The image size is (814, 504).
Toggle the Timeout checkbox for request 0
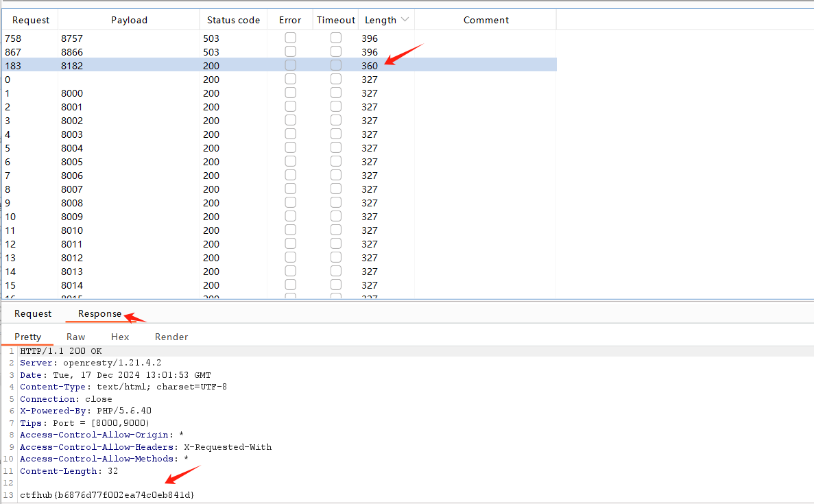point(335,78)
